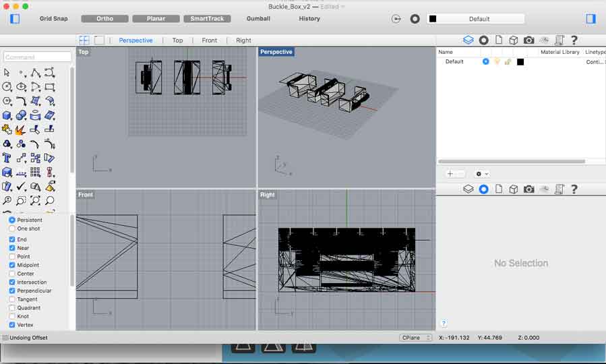The height and width of the screenshot is (364, 606).
Task: Select the One shot radio button
Action: click(12, 229)
